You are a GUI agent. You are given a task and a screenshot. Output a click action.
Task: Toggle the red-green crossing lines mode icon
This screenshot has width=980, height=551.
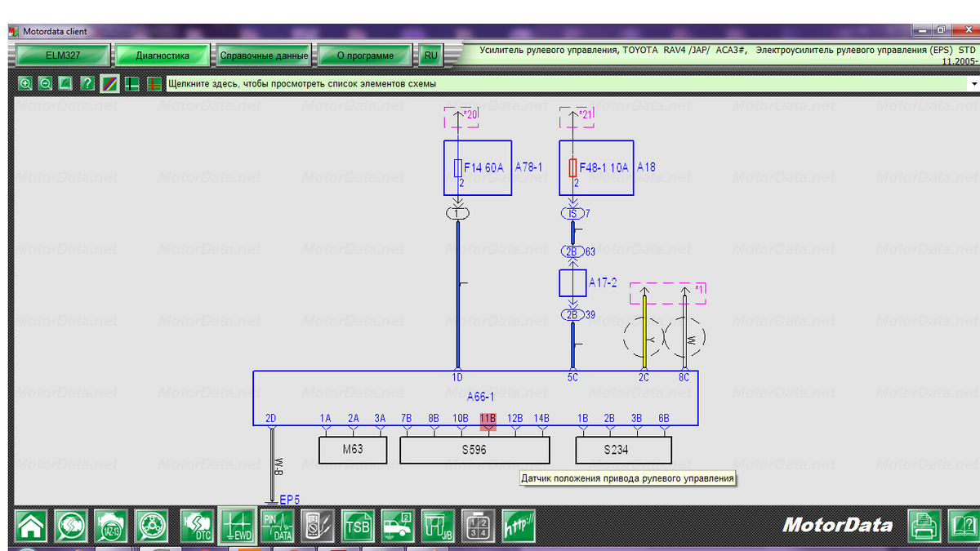coord(153,83)
